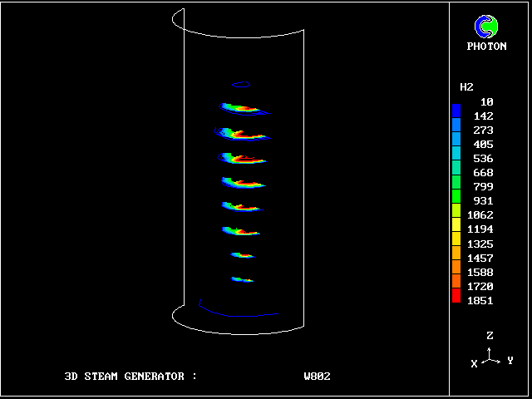This screenshot has height=399, width=532.
Task: Select the H2 legend title
Action: (466, 87)
